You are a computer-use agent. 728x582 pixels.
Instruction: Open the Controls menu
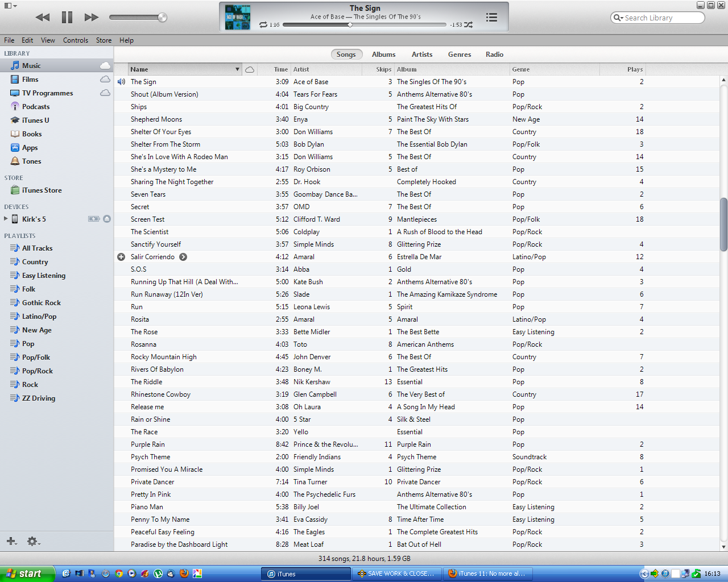(76, 40)
